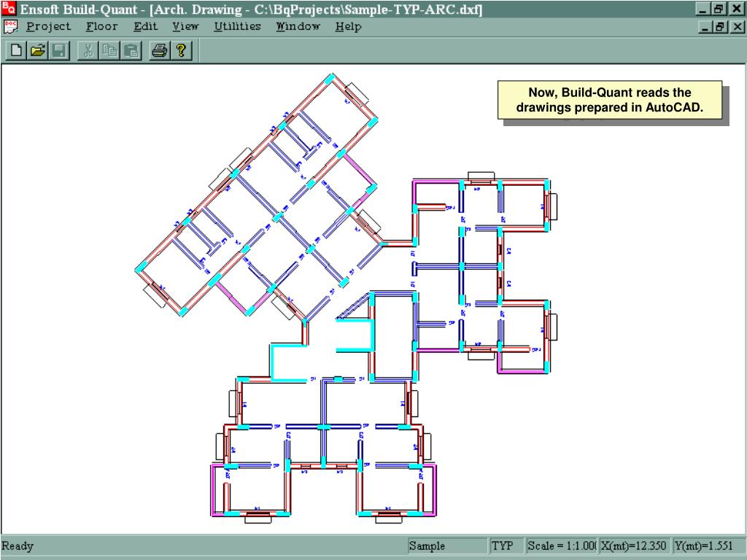The image size is (747, 560).
Task: Click the 'Sample' status bar field
Action: (x=448, y=545)
